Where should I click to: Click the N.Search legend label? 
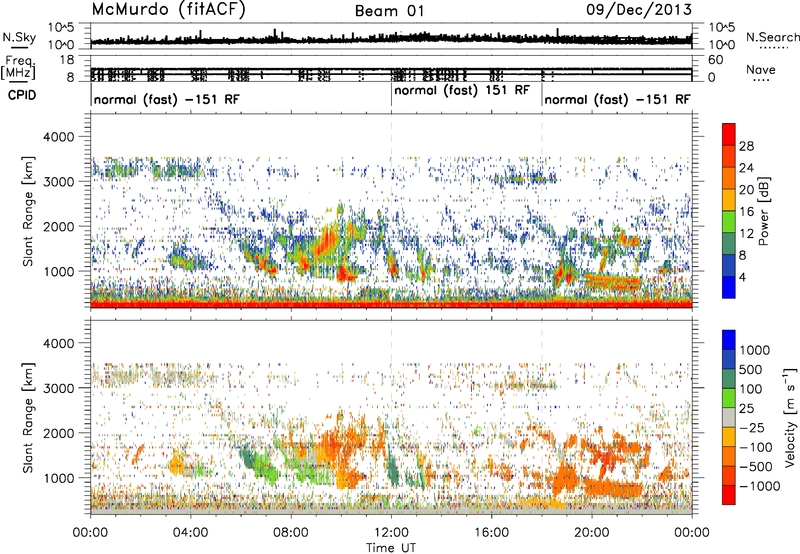(x=773, y=37)
